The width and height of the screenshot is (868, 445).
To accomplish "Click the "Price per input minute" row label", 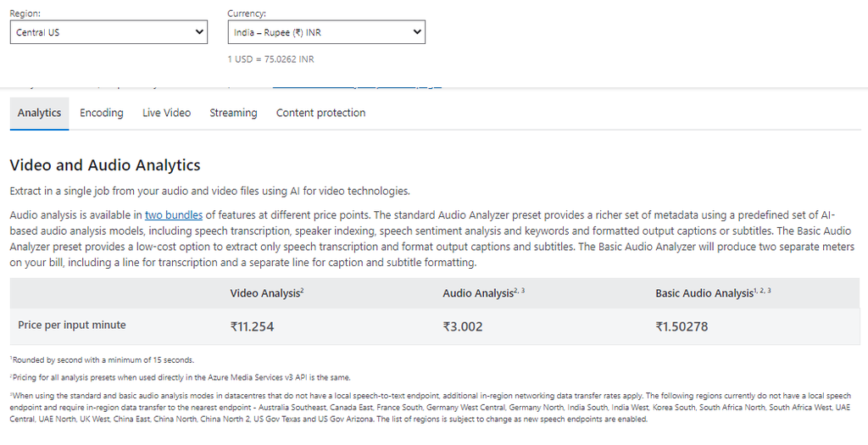I will tap(72, 325).
